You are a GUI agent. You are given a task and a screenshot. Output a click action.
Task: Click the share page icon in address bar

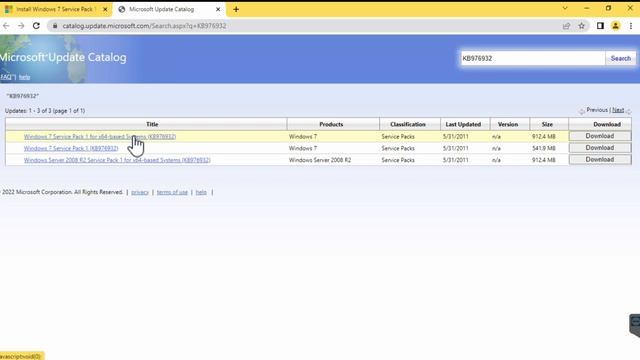pos(566,26)
